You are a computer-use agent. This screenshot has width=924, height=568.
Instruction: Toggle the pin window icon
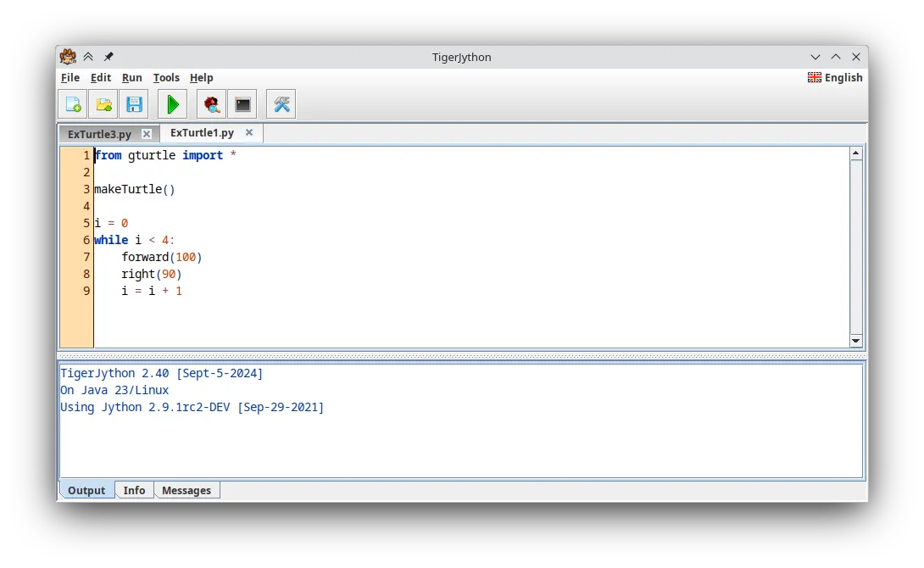click(108, 57)
